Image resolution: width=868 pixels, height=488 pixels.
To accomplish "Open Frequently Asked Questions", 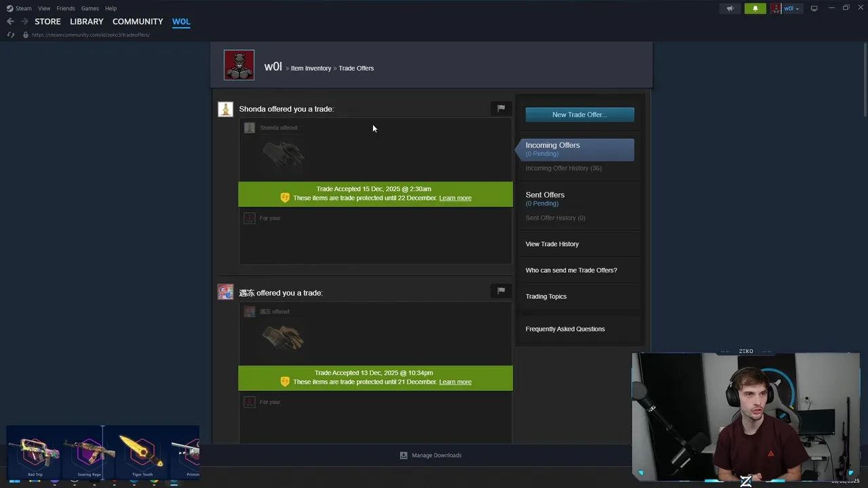I will click(565, 329).
